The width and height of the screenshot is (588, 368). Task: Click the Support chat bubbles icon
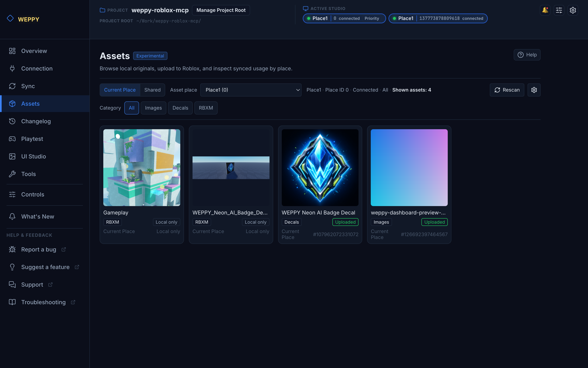pos(12,285)
